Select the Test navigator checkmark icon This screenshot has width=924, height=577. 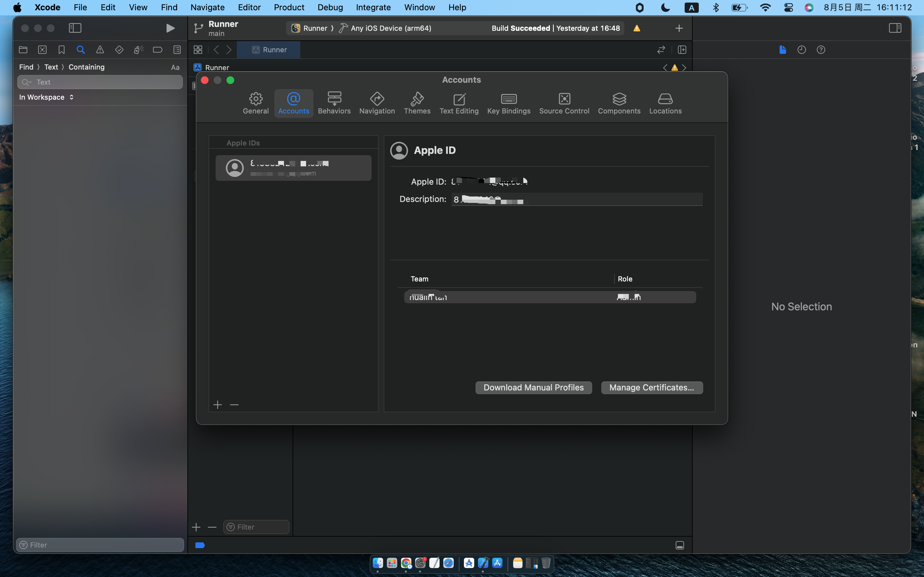pyautogui.click(x=119, y=50)
